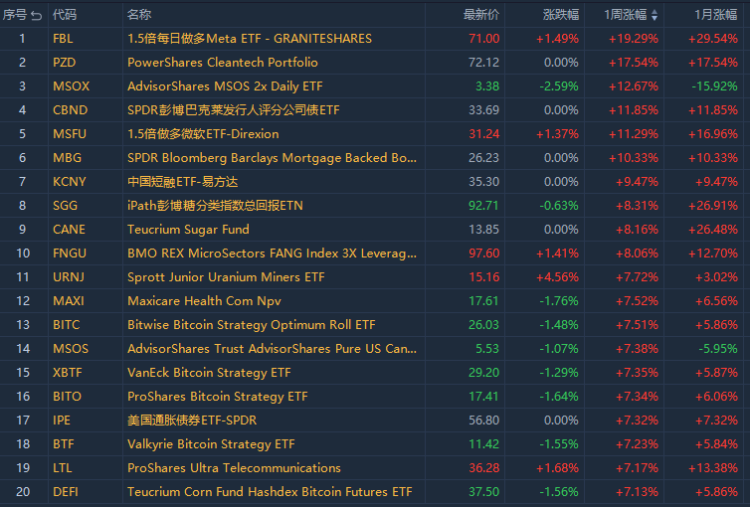Select ticker code BITO
The height and width of the screenshot is (507, 750).
(67, 397)
